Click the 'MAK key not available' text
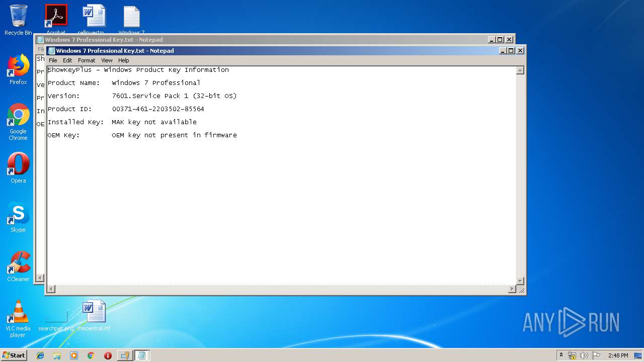 (154, 122)
